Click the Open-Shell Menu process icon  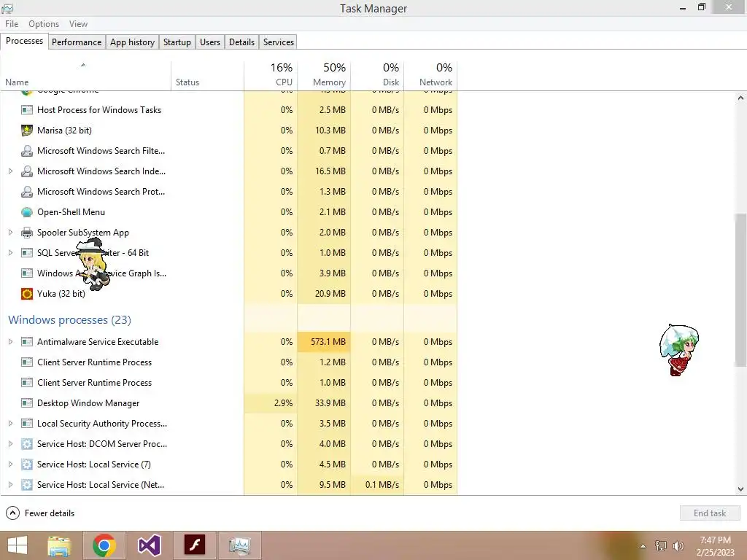[27, 212]
